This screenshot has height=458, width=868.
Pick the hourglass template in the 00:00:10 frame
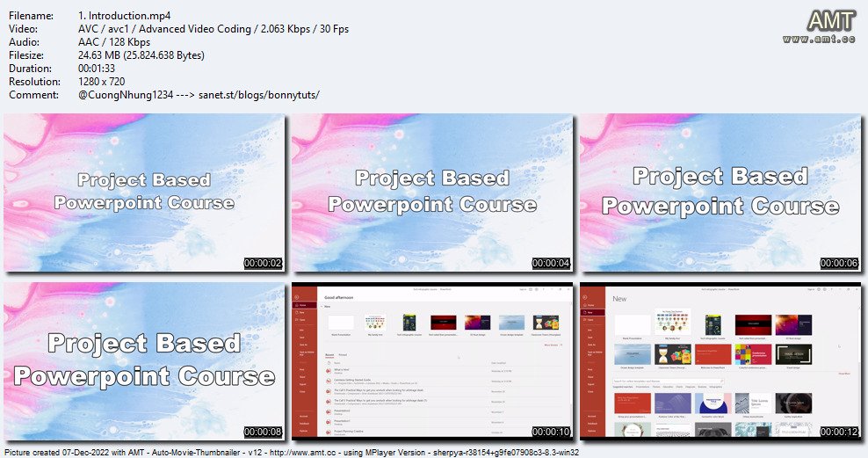click(x=546, y=323)
